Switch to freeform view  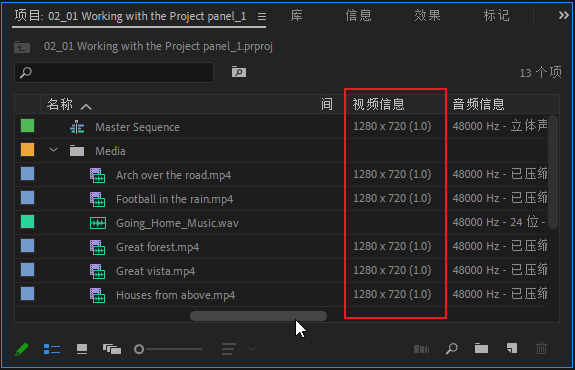[x=112, y=349]
